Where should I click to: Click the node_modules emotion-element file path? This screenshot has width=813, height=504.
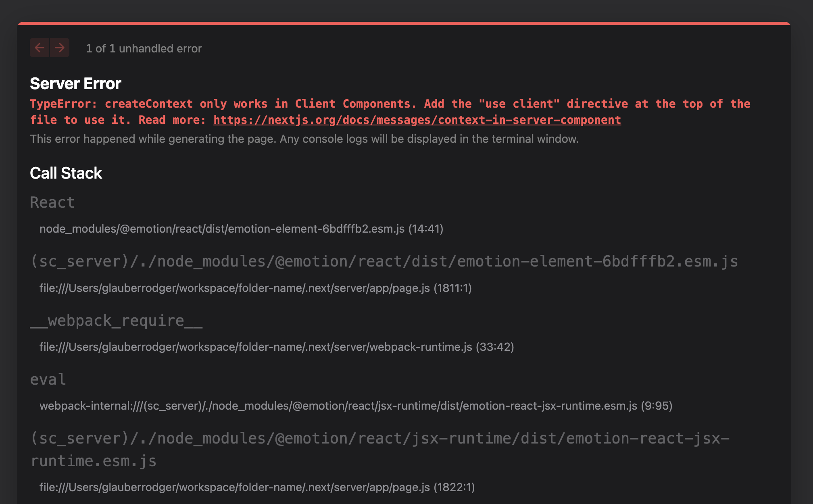coord(241,229)
